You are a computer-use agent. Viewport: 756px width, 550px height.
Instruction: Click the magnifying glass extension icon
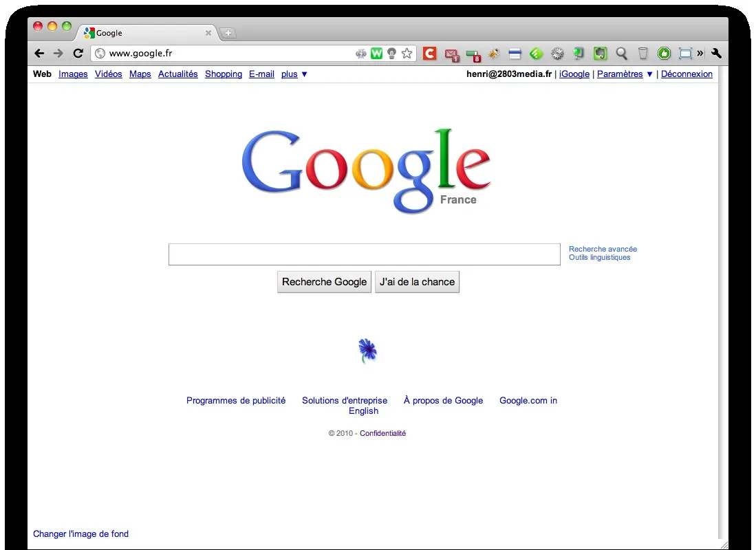pyautogui.click(x=621, y=54)
